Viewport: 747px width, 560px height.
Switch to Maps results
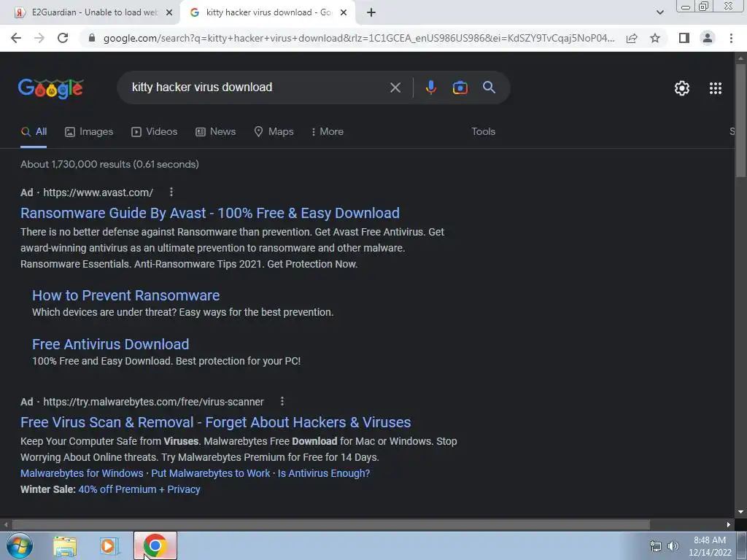point(274,132)
